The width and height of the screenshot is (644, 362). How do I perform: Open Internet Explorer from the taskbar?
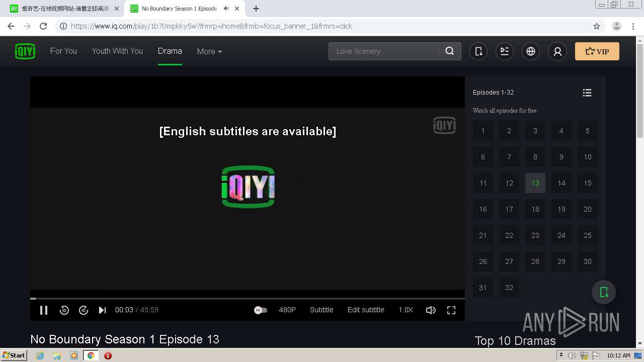click(x=40, y=355)
